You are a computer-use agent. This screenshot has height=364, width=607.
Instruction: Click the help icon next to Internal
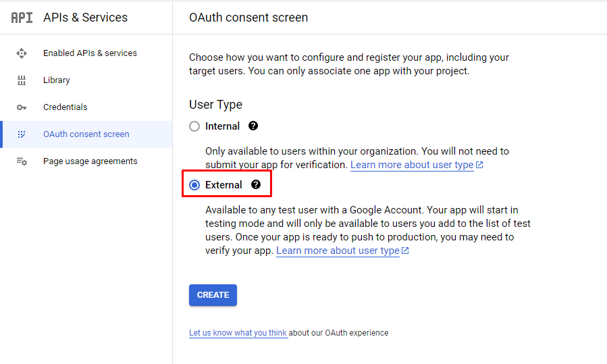pos(253,126)
